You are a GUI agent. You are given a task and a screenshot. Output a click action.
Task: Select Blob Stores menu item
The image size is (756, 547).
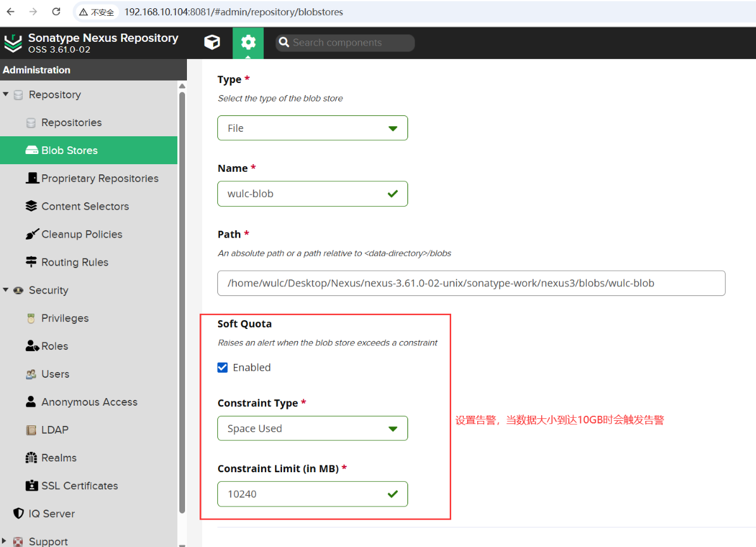click(x=89, y=150)
